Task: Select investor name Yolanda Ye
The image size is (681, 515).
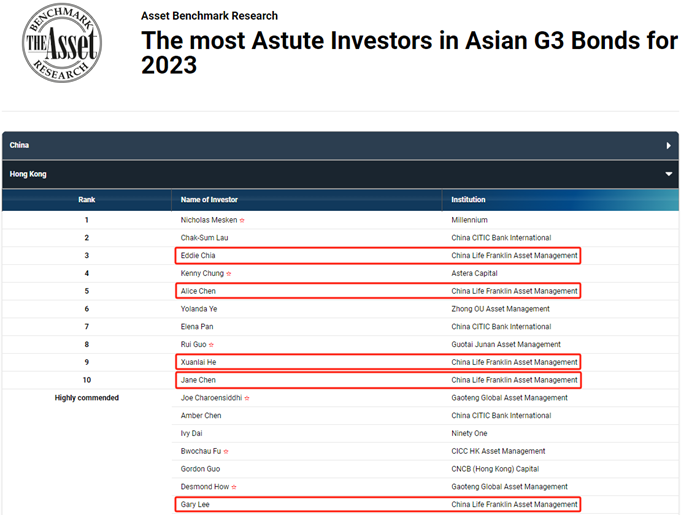Action: [x=199, y=309]
